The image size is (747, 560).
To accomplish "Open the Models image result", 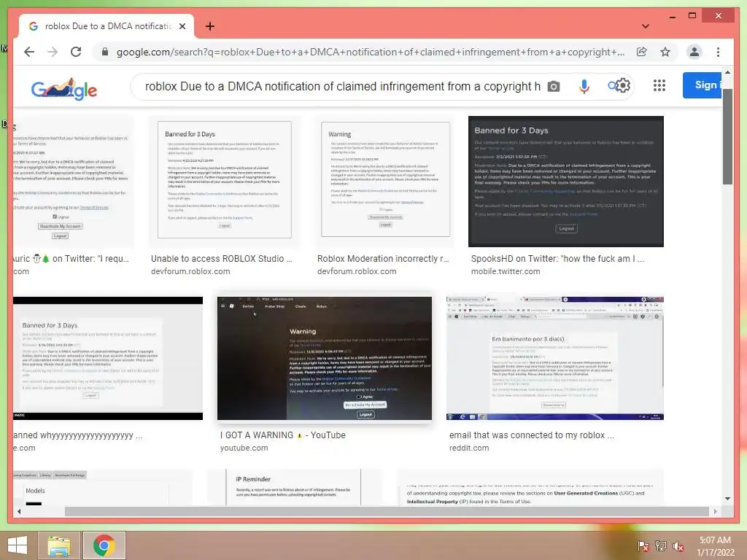I will [x=102, y=487].
